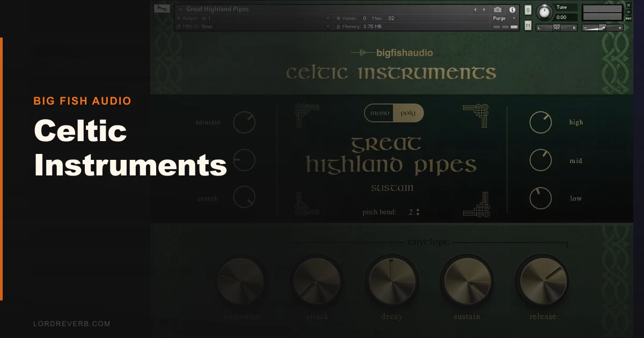Click the knob between saturate and reverb
This screenshot has height=338, width=644.
click(x=244, y=160)
